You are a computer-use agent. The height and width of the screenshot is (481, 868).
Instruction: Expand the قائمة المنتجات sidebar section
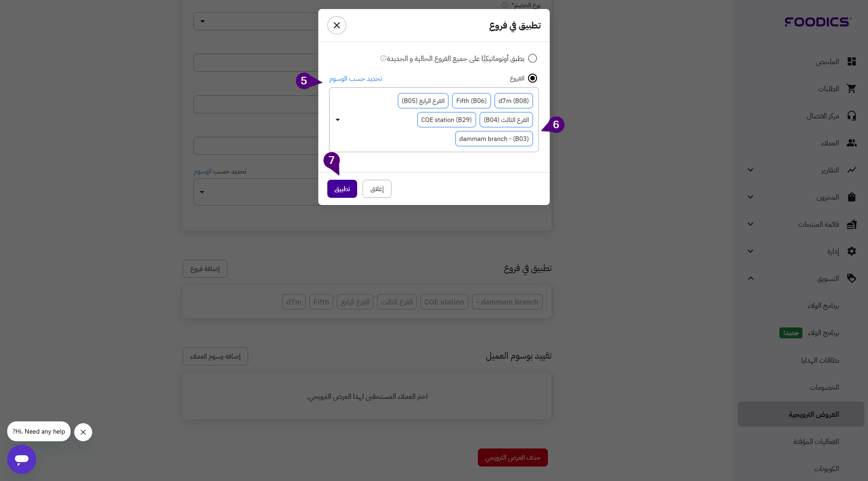coord(750,224)
